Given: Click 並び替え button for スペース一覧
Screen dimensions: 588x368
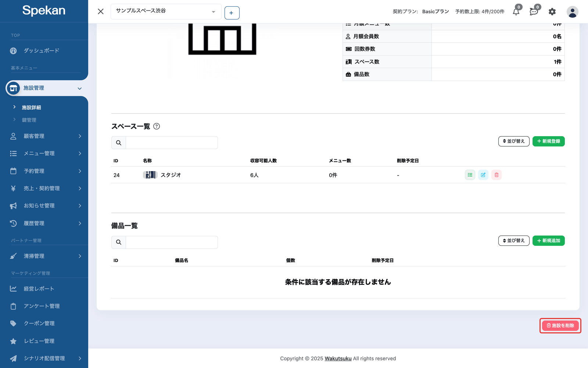Looking at the screenshot, I should [x=514, y=141].
